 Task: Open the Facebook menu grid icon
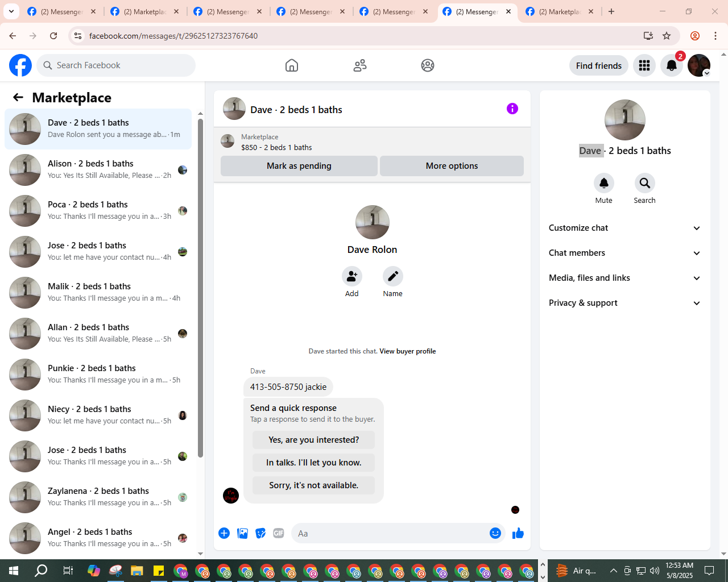pyautogui.click(x=644, y=65)
